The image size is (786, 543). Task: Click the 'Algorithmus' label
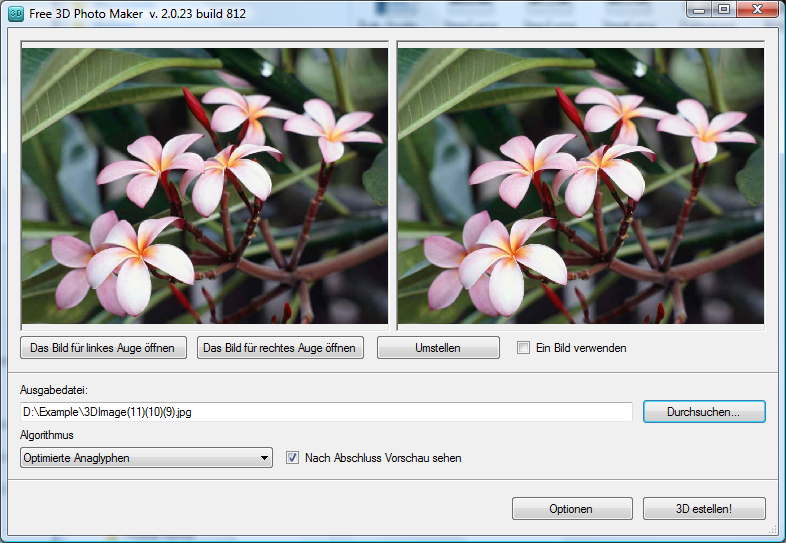click(47, 435)
